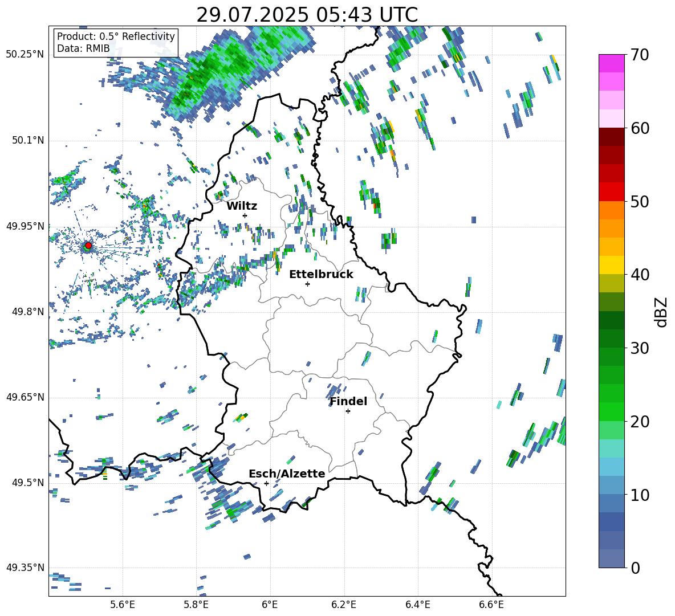The image size is (675, 616).
Task: Click the red radar site marker
Action: (88, 246)
